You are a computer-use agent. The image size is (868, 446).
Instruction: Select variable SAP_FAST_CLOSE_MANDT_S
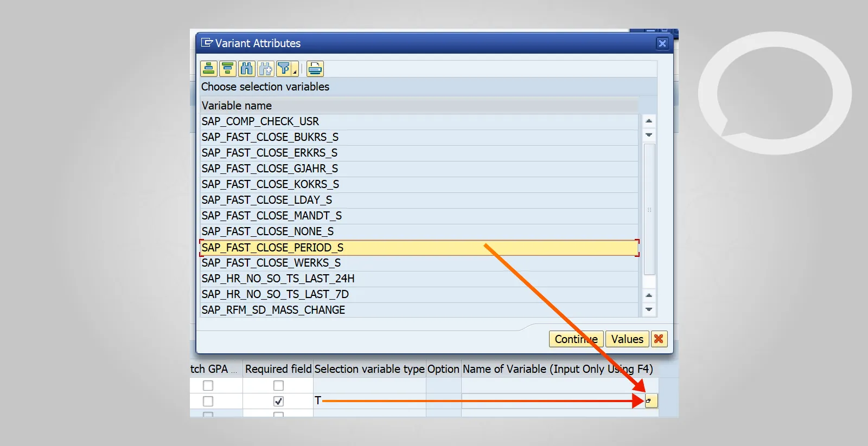click(x=419, y=216)
